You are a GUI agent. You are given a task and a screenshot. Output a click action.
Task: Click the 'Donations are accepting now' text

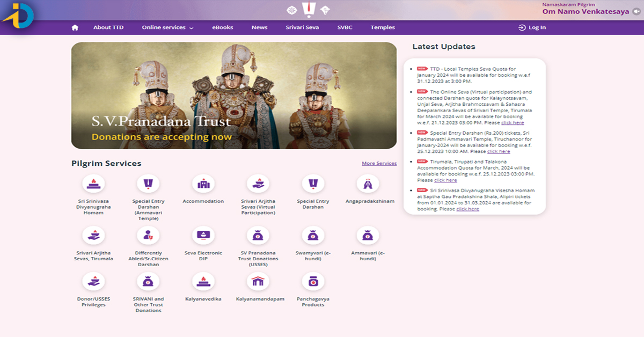[x=162, y=137]
